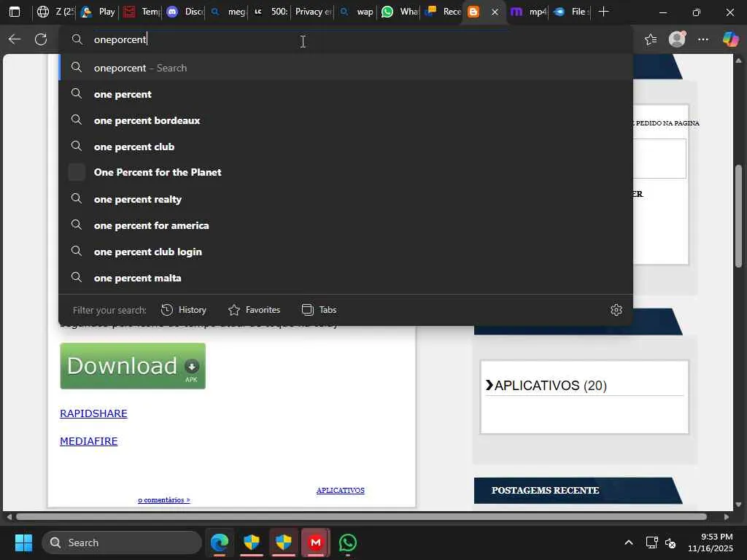Filter search by Favorites

254,310
